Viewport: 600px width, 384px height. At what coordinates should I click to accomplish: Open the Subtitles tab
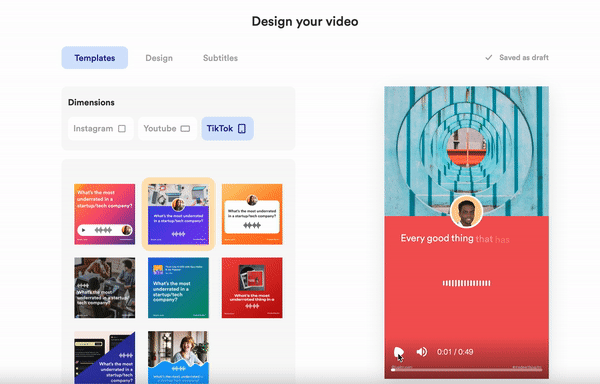pyautogui.click(x=220, y=58)
